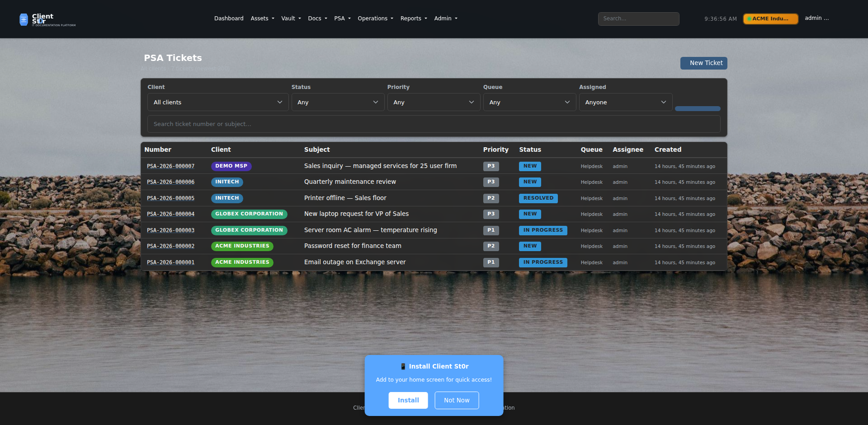The width and height of the screenshot is (868, 425).
Task: Click P2 priority badge on Printer offline row
Action: point(491,198)
